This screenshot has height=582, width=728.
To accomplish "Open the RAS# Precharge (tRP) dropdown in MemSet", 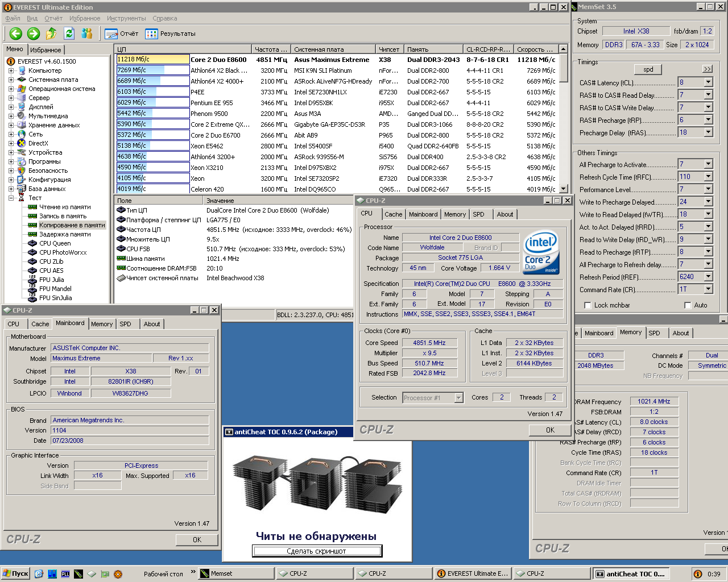I will [708, 120].
